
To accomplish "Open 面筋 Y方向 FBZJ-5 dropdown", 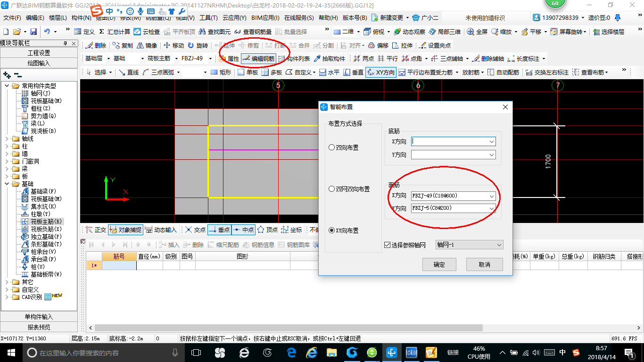I will (x=492, y=208).
